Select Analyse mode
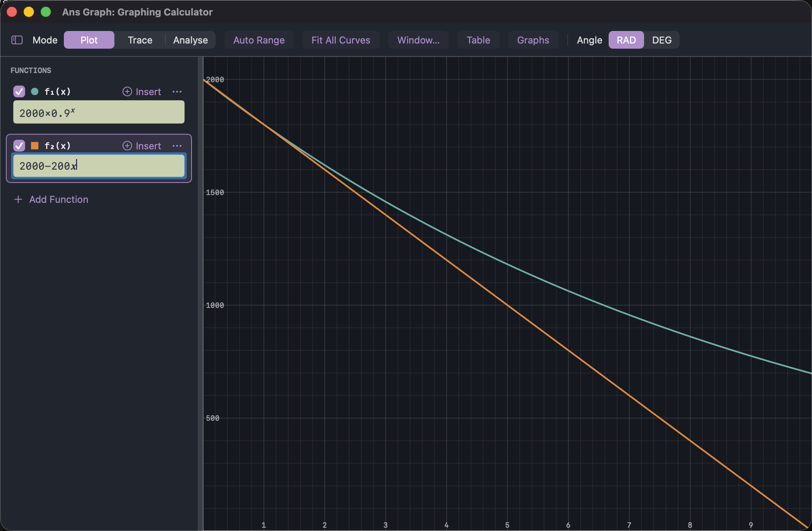 [190, 40]
